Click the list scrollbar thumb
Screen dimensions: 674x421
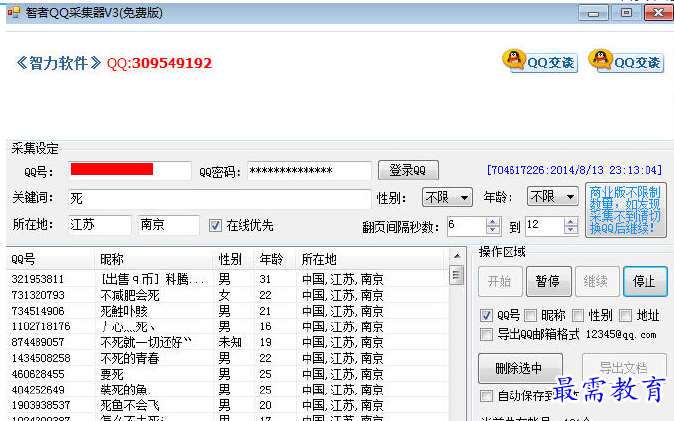point(457,275)
